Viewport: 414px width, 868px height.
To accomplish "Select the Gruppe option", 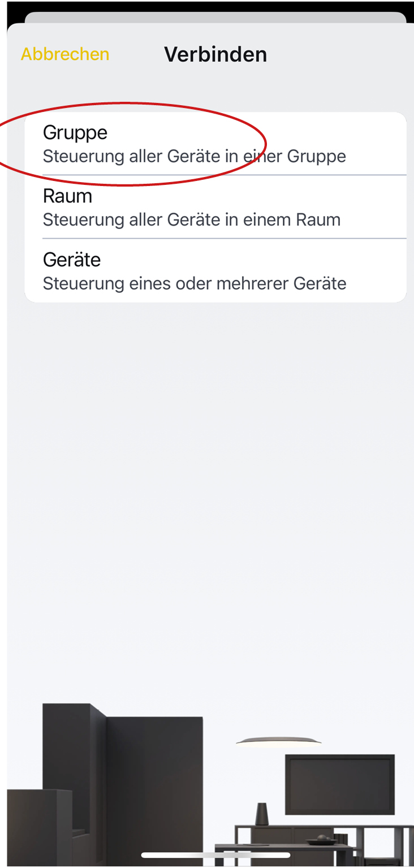I will [75, 132].
